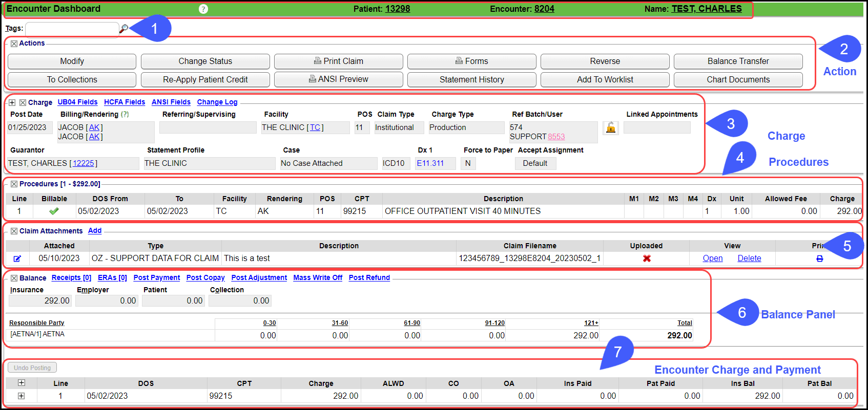This screenshot has height=410, width=868.
Task: Click the Post Refund link
Action: point(369,277)
